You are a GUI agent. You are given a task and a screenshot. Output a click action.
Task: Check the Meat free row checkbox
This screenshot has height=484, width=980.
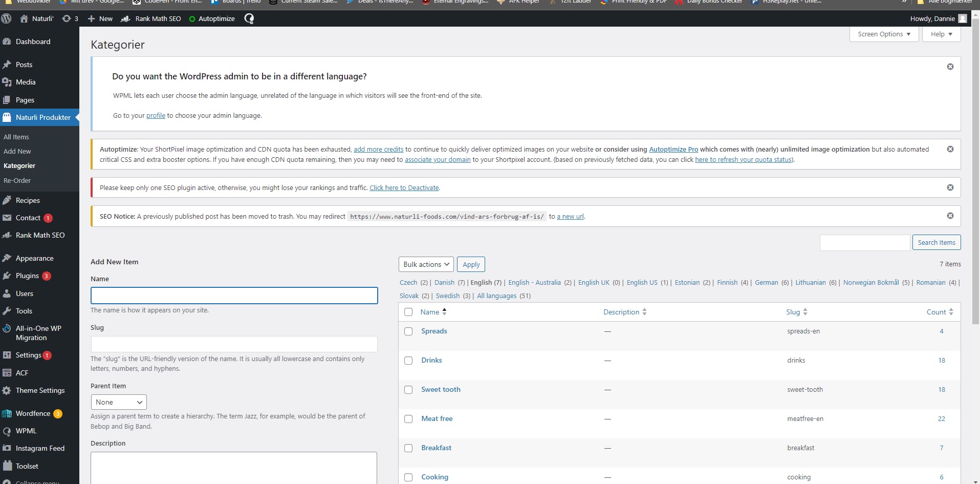408,419
